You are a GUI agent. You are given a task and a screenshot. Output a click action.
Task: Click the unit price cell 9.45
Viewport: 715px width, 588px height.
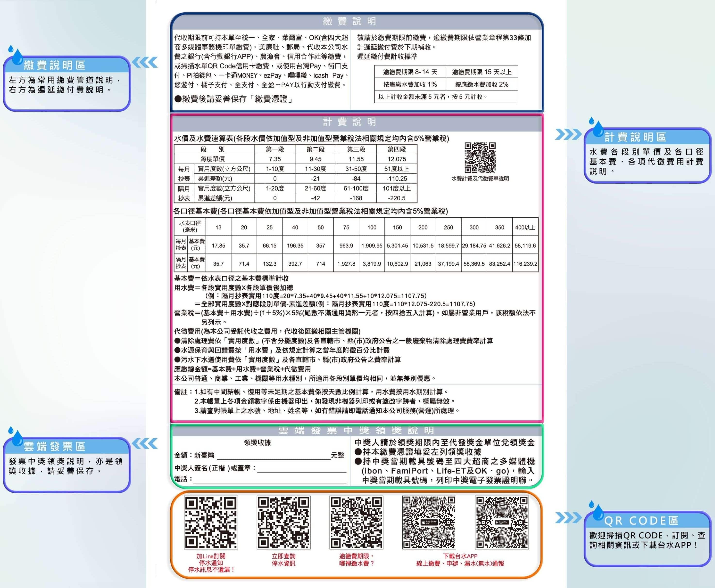coord(316,159)
